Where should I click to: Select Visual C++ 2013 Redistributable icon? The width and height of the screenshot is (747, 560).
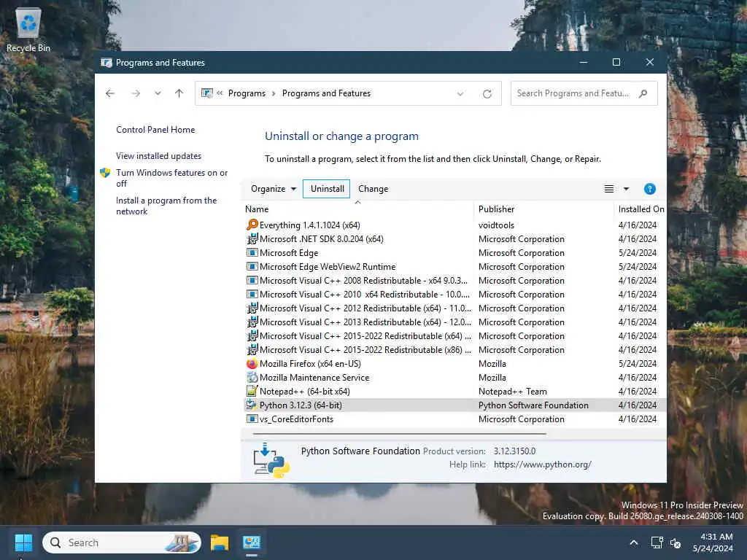pos(252,322)
